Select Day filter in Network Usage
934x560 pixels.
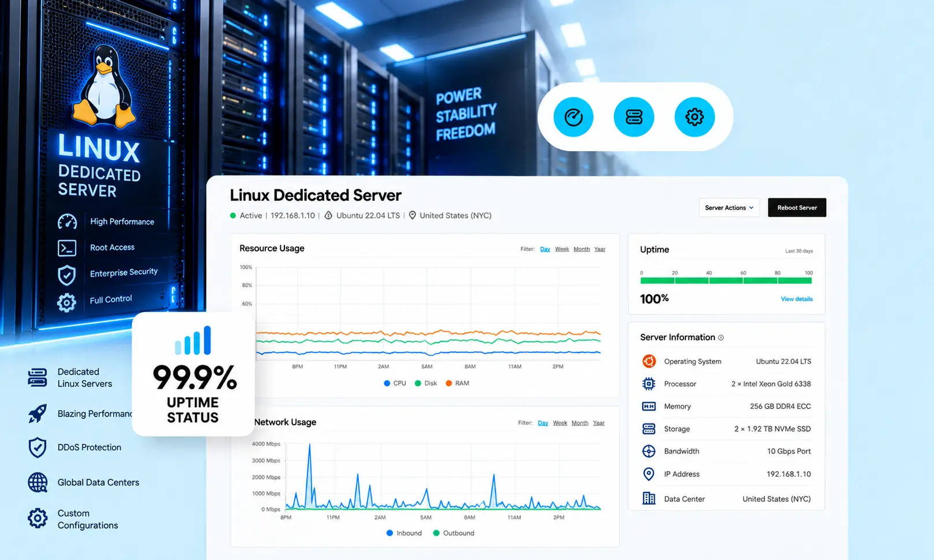point(543,423)
